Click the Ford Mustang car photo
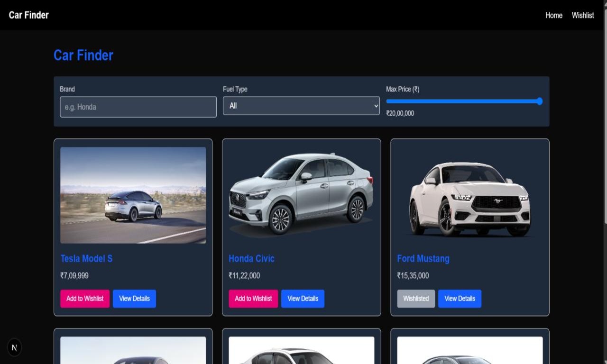Screen dimensions: 607x364 [x=469, y=195]
